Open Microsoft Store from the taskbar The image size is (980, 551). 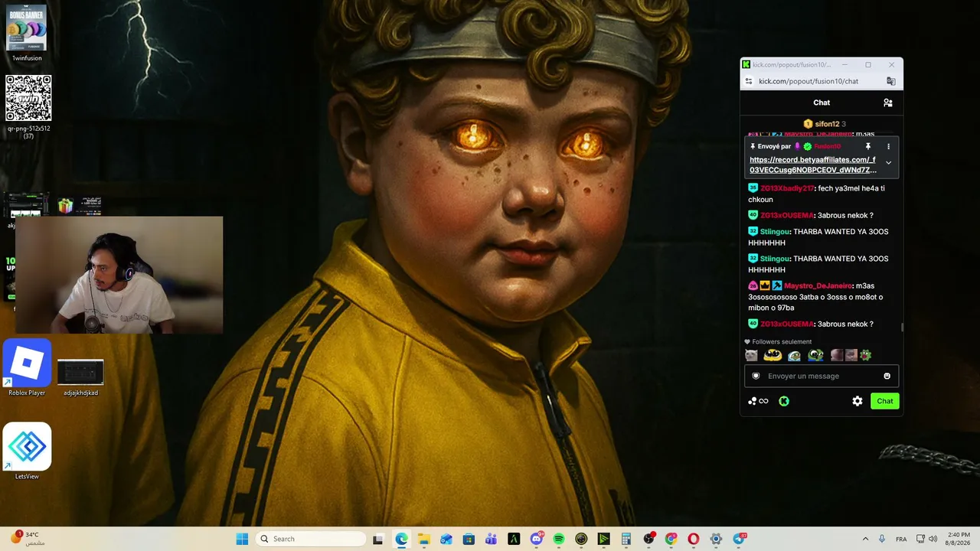point(469,539)
